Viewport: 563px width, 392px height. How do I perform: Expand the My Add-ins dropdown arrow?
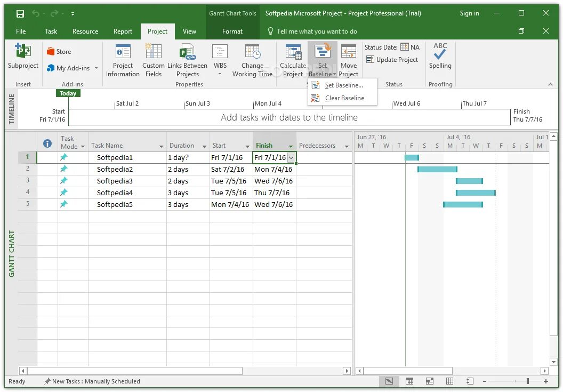point(96,68)
